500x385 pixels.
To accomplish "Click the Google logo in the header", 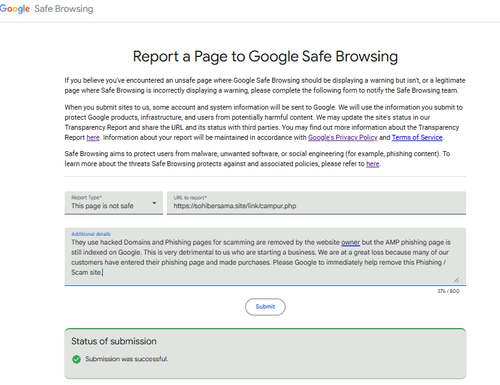I will tap(15, 9).
